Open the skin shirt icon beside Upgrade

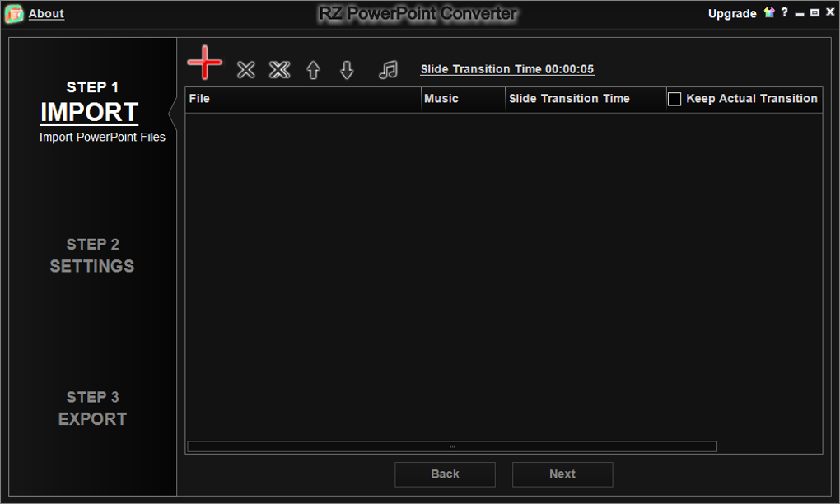[769, 12]
